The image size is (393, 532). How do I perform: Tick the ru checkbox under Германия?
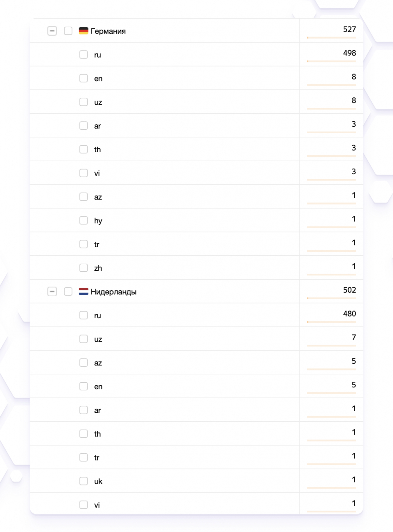click(x=84, y=55)
